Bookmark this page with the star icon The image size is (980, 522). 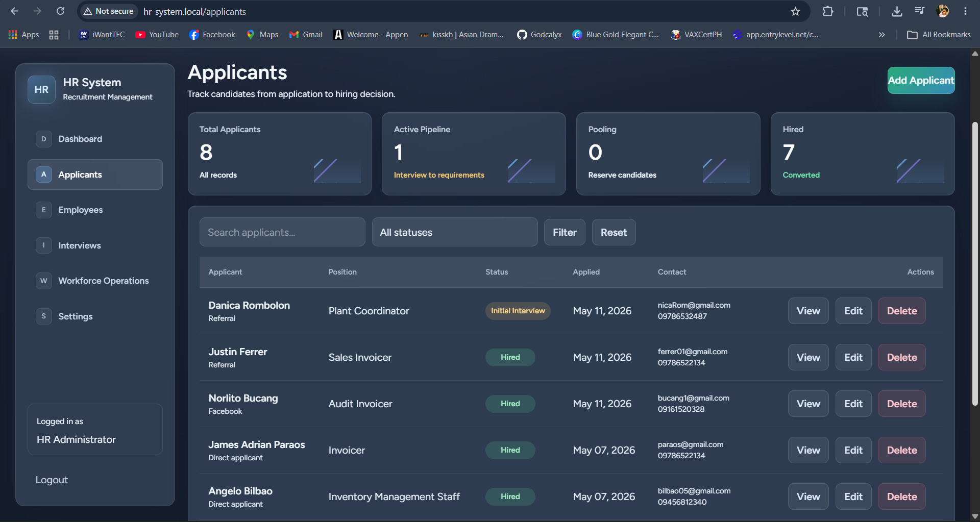click(x=795, y=11)
